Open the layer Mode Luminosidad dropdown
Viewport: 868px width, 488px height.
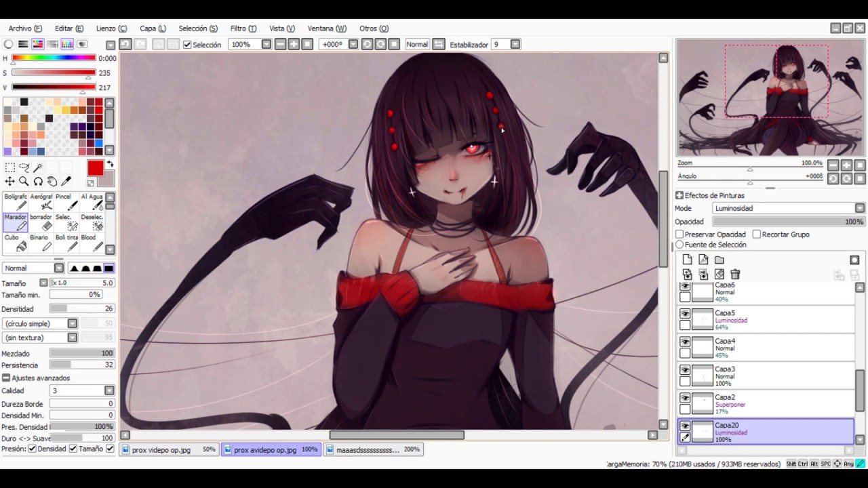pos(860,208)
